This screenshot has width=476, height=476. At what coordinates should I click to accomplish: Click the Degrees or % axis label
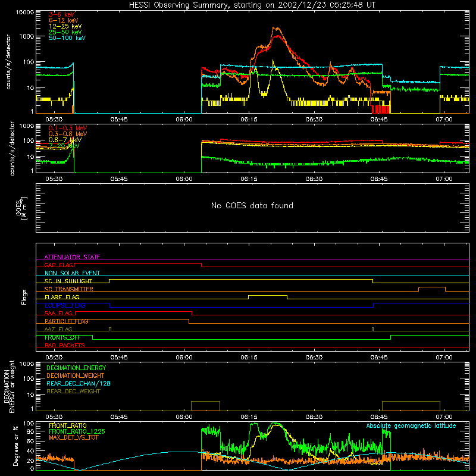click(15, 446)
